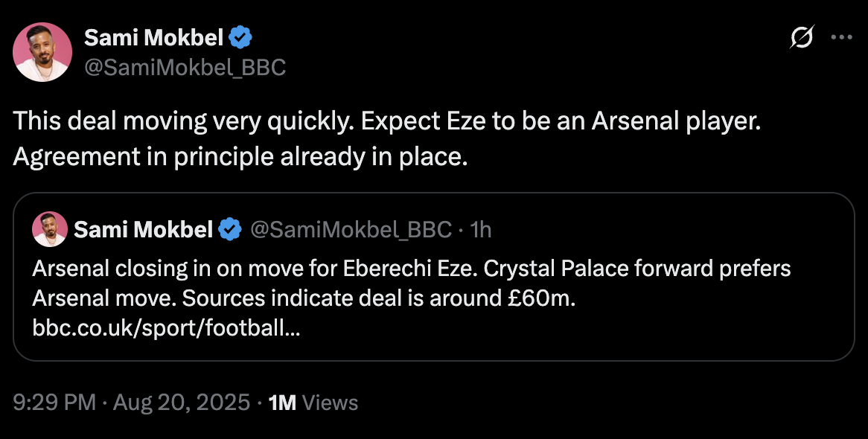Click the quoted tweet's 1h timestamp
This screenshot has width=868, height=439.
(482, 230)
